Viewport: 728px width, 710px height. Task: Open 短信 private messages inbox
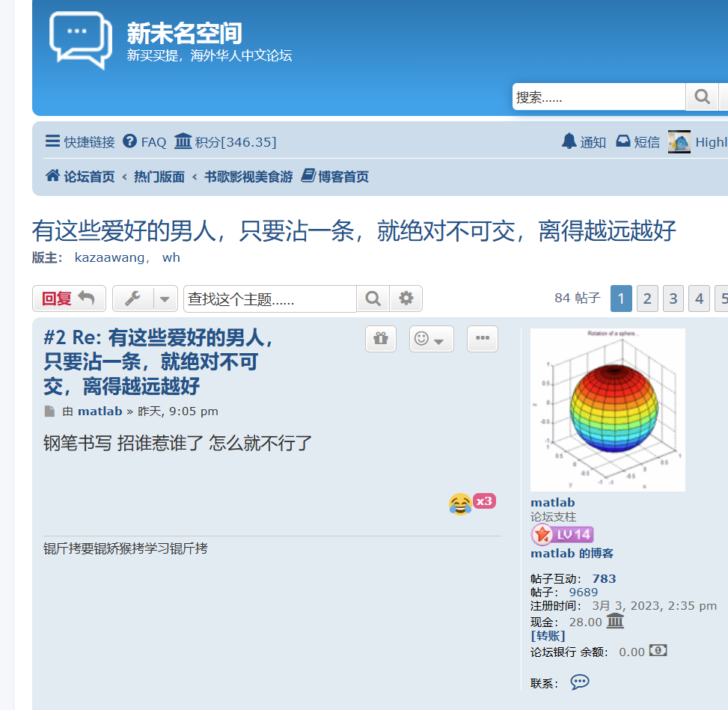coord(638,141)
